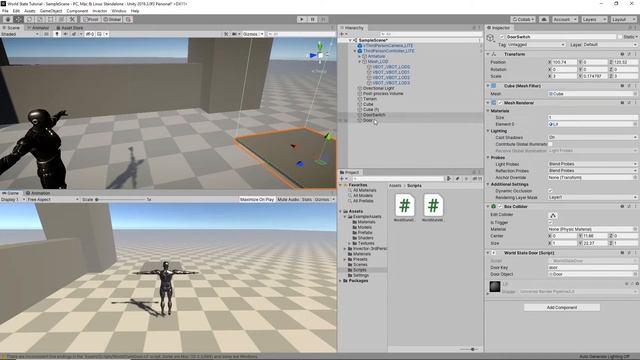Open the Tag dropdown
This screenshot has width=640, height=360.
pos(536,44)
